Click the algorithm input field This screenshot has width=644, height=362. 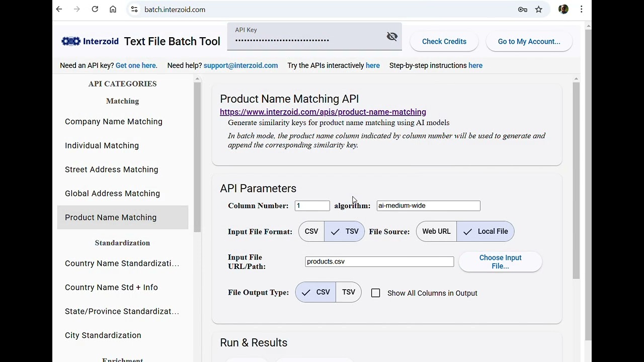[x=429, y=206]
